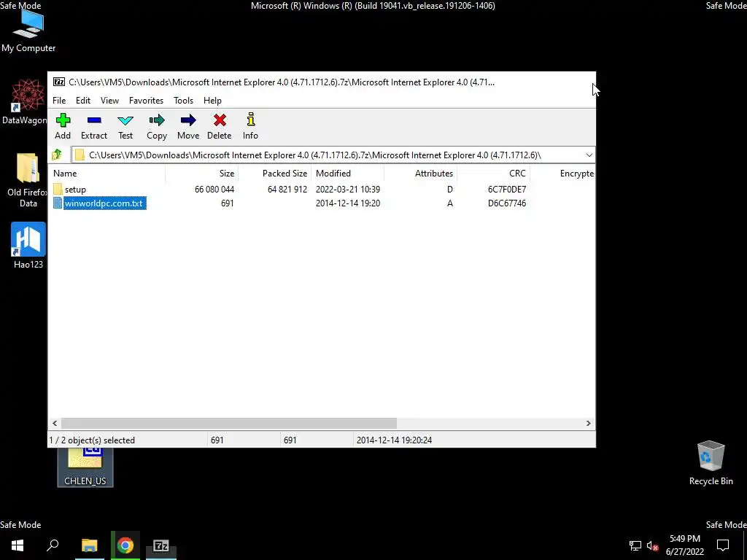
Task: Run the Test archive tool
Action: (x=125, y=120)
